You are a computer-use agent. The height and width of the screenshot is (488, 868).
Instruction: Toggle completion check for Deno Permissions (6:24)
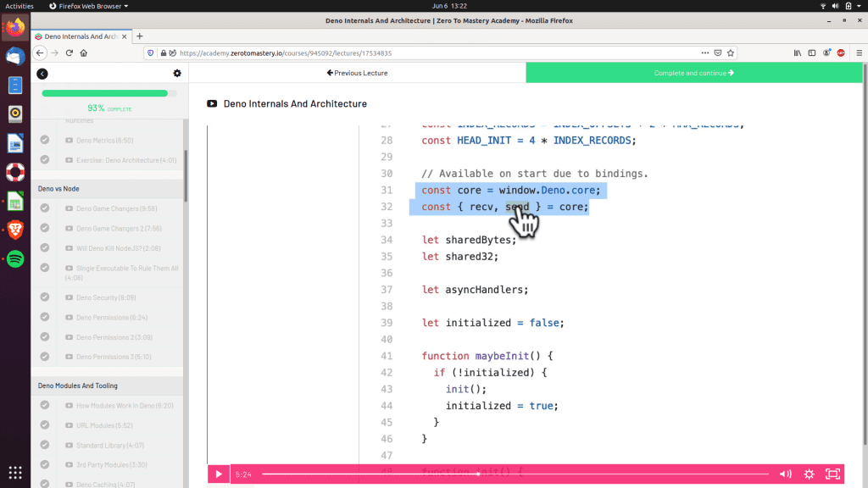tap(45, 317)
